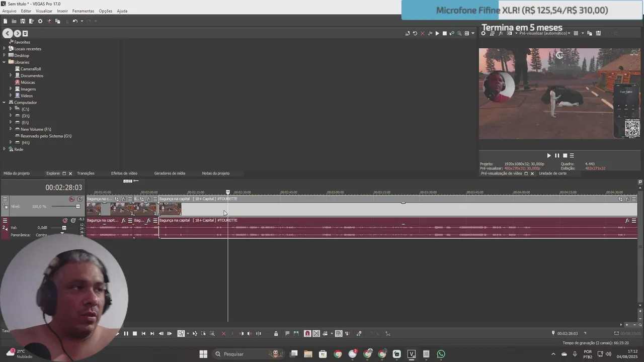644x362 pixels.
Task: Create a new project from toolbar
Action: click(x=5, y=21)
